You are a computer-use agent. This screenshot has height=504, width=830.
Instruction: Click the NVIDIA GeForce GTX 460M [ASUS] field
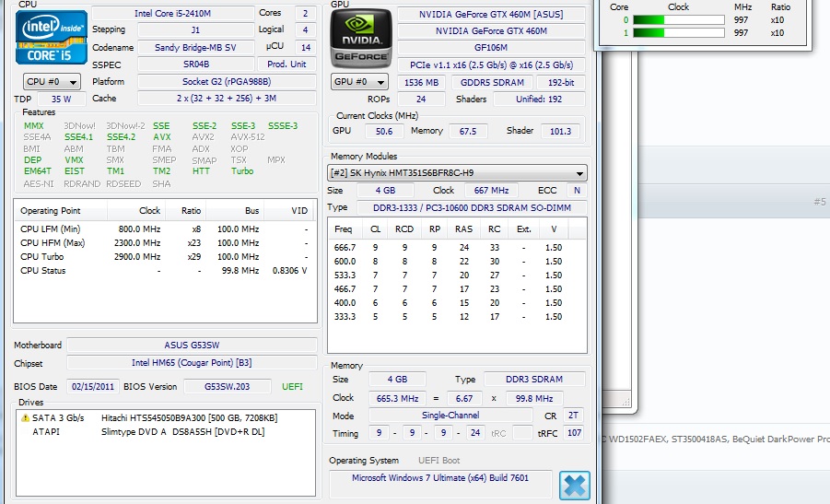(x=491, y=15)
